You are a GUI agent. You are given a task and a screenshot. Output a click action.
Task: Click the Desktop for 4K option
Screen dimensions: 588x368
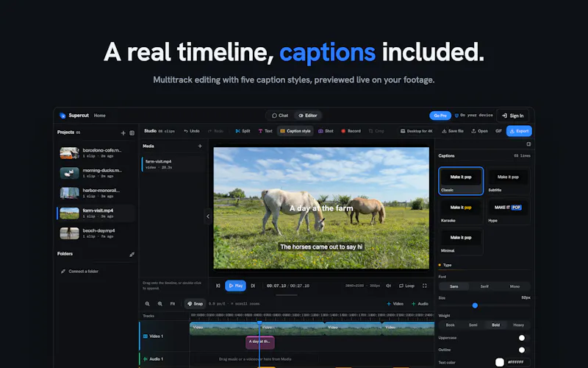(417, 131)
